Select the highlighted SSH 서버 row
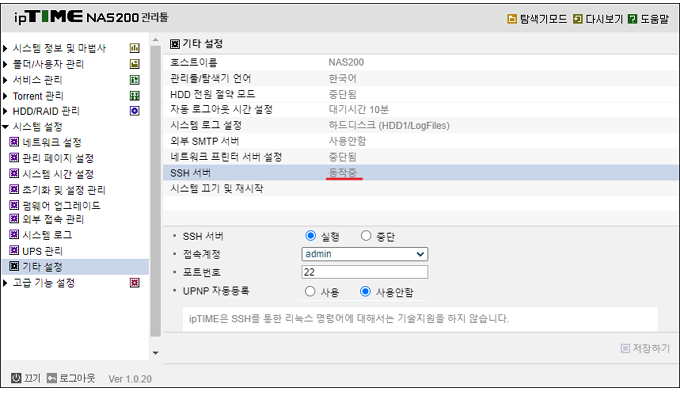The height and width of the screenshot is (399, 680). coord(421,173)
